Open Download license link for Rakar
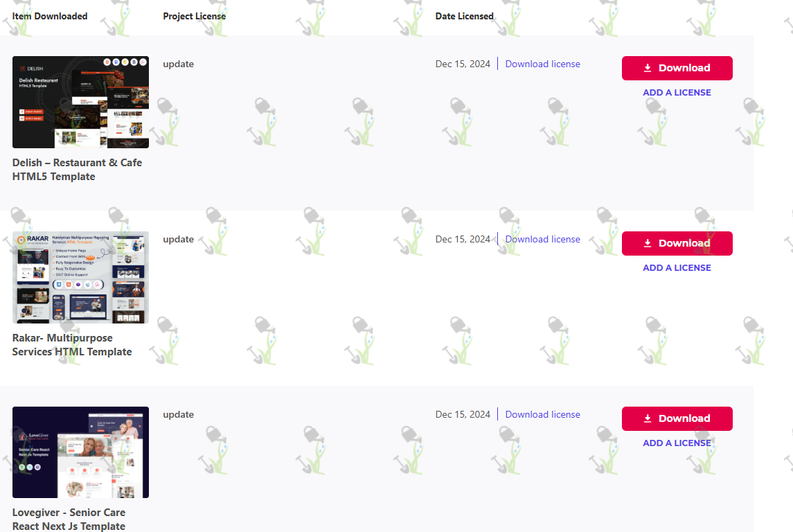The height and width of the screenshot is (532, 793). [543, 239]
